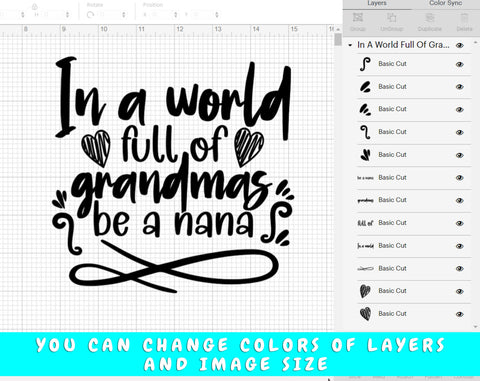Click the Rotate circular arrow icon

point(90,15)
